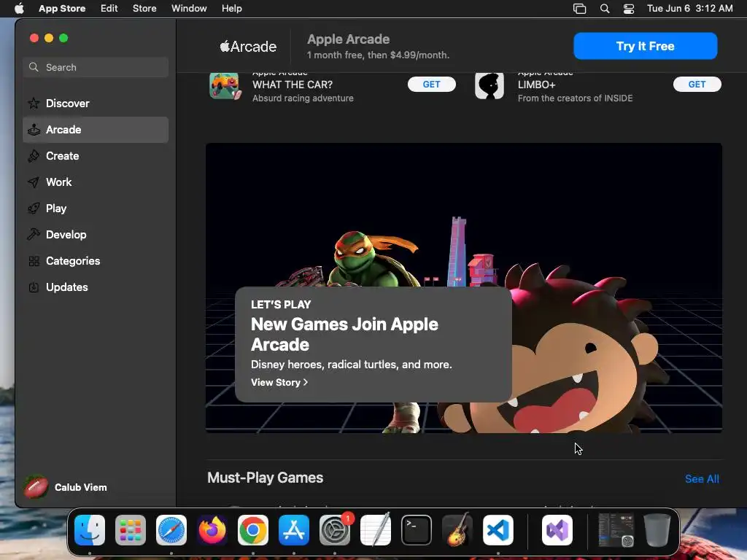The width and height of the screenshot is (747, 560).
Task: Open TextEdit from the Dock
Action: pos(376,530)
